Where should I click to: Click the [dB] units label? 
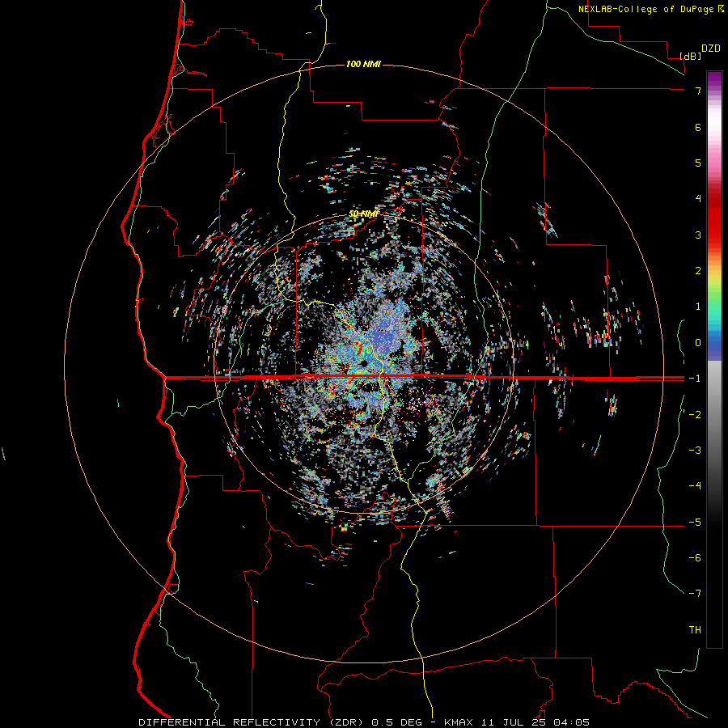(x=690, y=56)
